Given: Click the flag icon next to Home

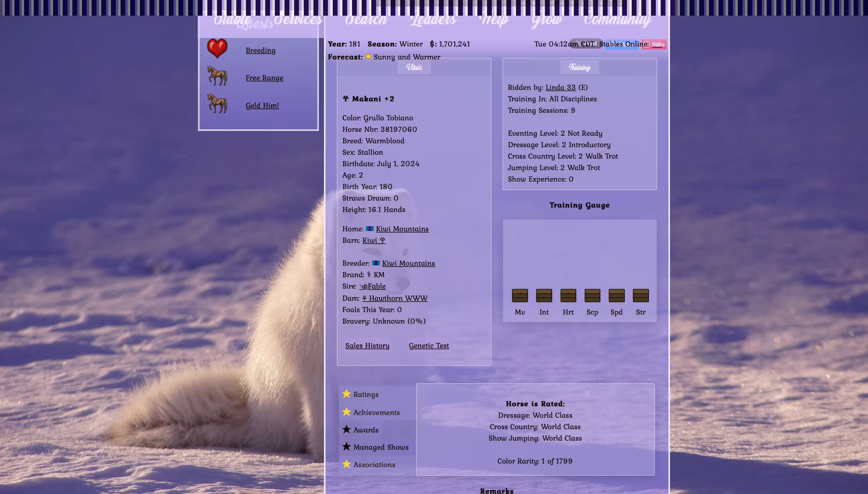Looking at the screenshot, I should coord(370,229).
